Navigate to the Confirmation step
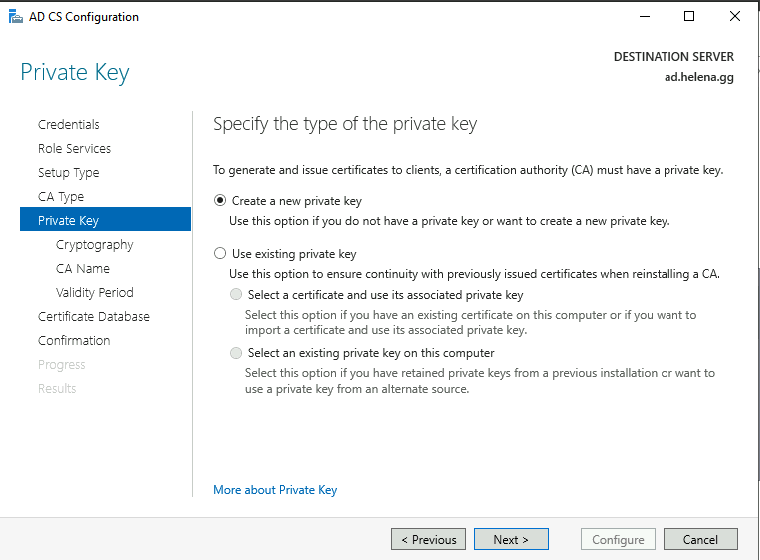 coord(74,341)
